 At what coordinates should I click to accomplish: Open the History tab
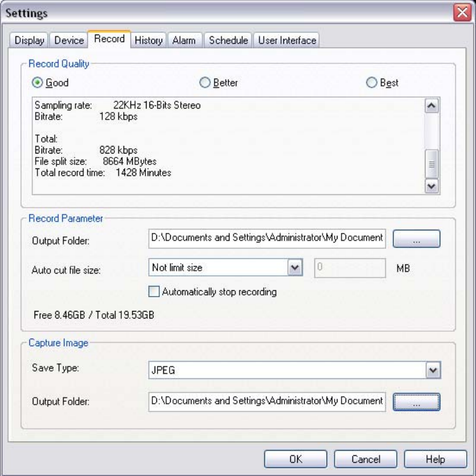pyautogui.click(x=148, y=40)
